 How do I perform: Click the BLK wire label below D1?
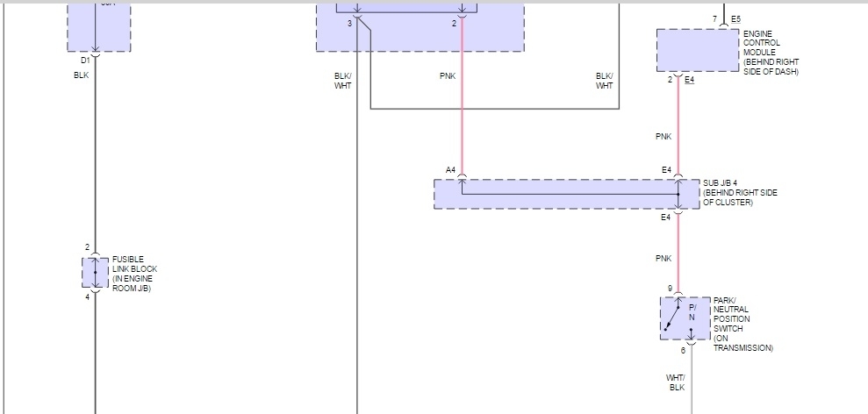[x=81, y=75]
